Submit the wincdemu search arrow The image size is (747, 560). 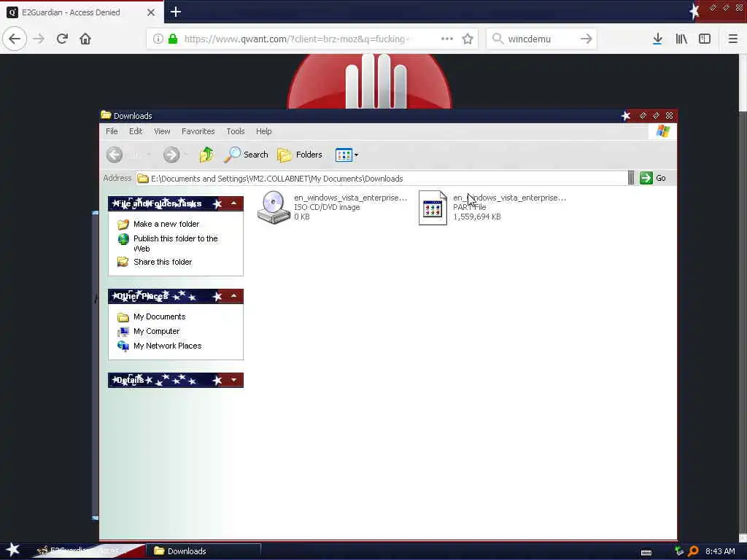tap(586, 39)
